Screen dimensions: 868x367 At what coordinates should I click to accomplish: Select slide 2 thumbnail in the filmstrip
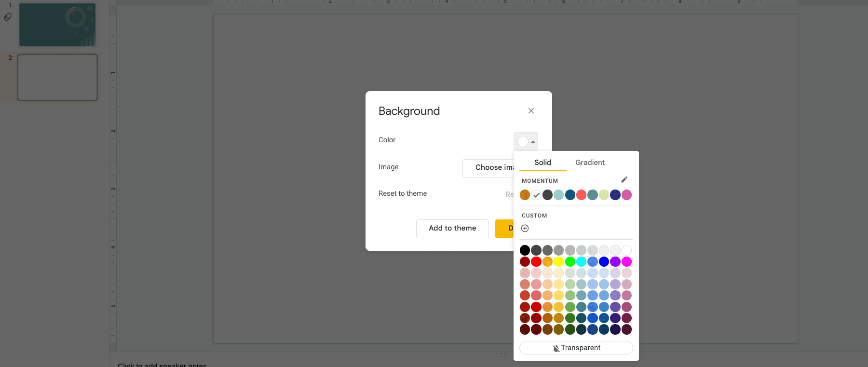coord(57,77)
